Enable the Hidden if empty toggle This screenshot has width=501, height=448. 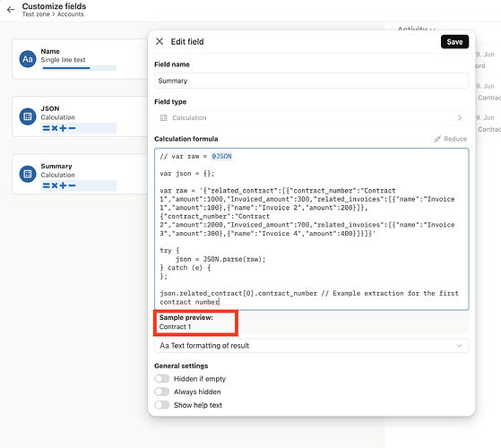point(162,379)
